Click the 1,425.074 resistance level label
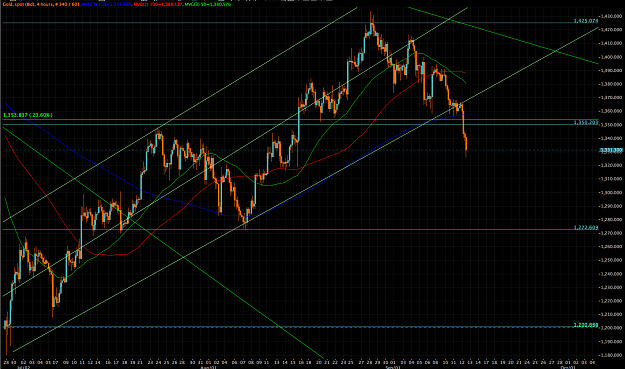625x369 pixels. click(x=586, y=21)
